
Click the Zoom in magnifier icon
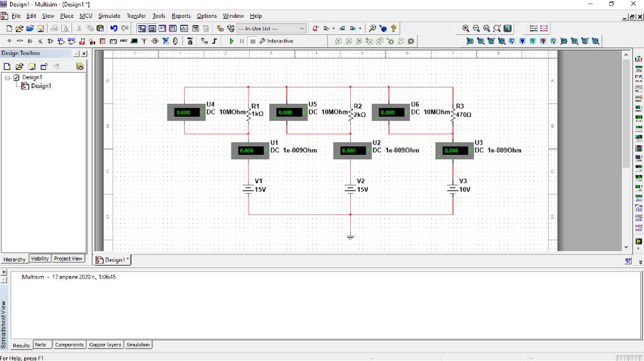click(x=465, y=28)
